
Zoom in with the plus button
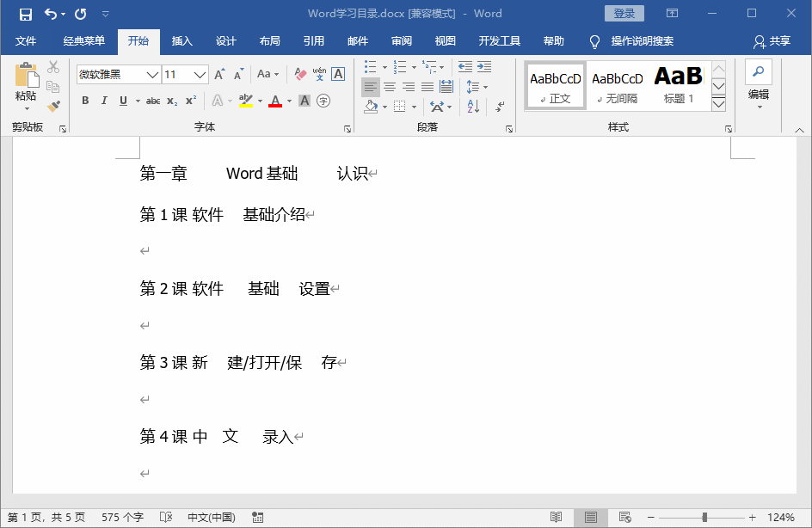(752, 517)
